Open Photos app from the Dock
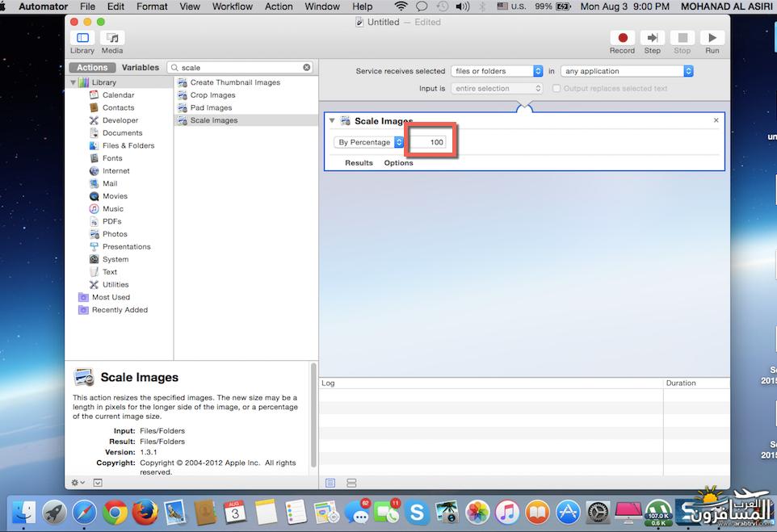Screen dimensions: 777x532 (477, 512)
